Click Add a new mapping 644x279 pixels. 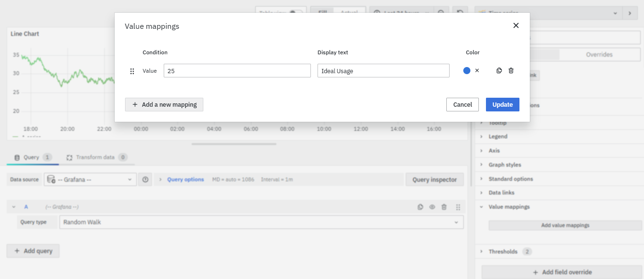[x=164, y=104]
